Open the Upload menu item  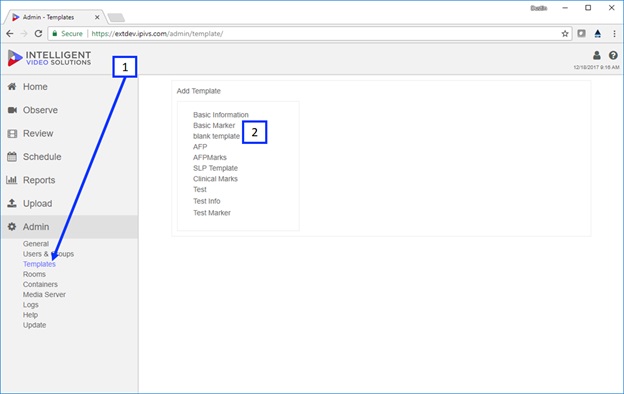pyautogui.click(x=37, y=203)
